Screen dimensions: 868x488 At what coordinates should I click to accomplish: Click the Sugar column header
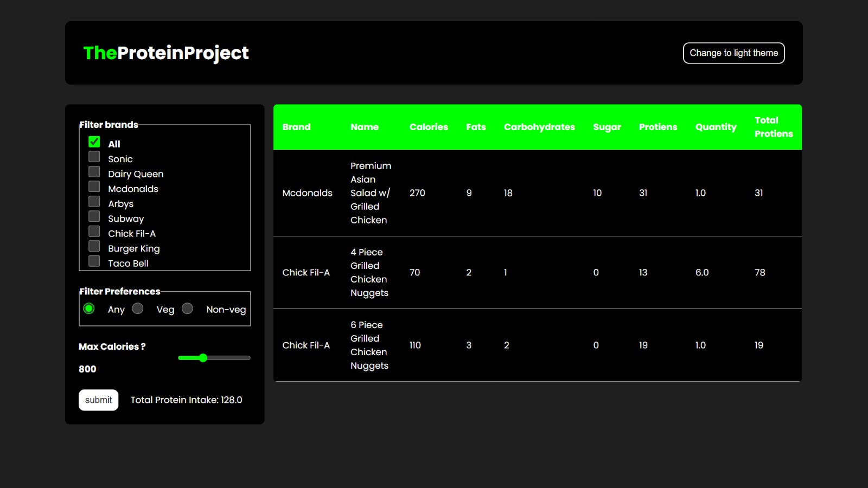click(607, 127)
